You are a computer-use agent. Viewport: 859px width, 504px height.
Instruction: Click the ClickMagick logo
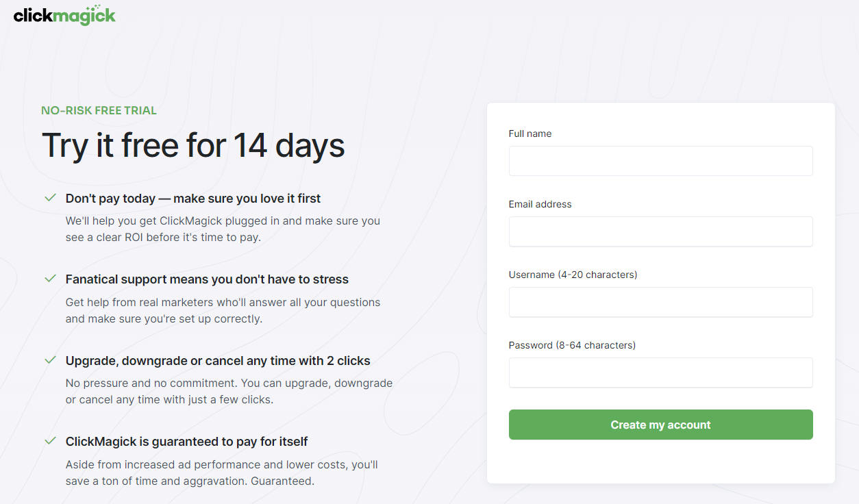click(x=65, y=14)
